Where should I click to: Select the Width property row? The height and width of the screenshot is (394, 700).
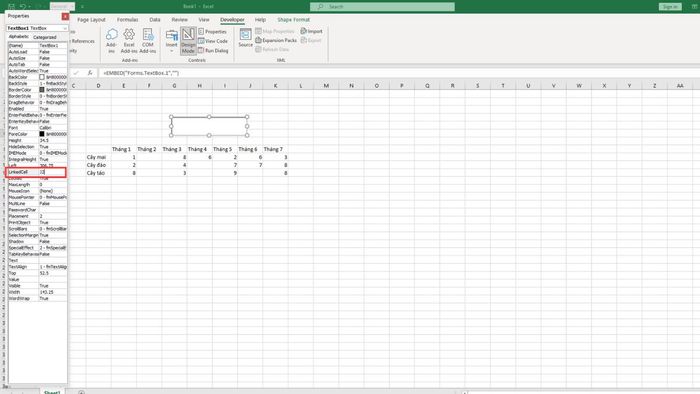pos(38,292)
